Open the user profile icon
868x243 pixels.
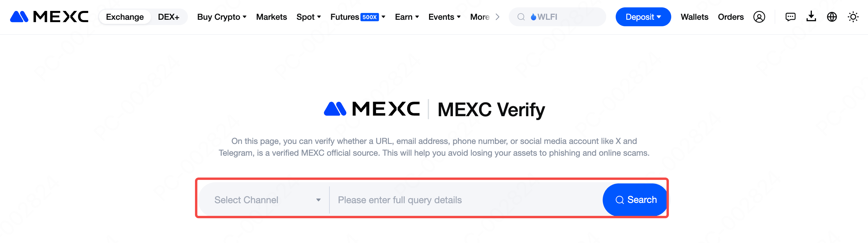[759, 17]
